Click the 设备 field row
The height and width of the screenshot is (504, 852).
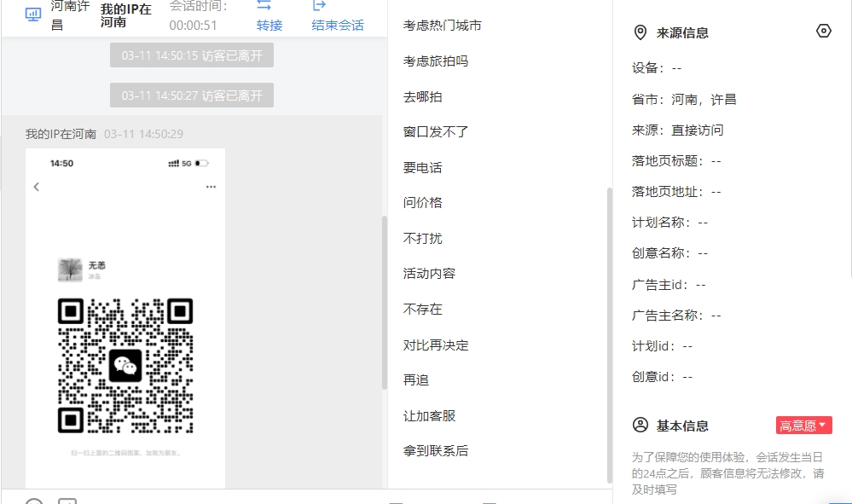tap(657, 68)
